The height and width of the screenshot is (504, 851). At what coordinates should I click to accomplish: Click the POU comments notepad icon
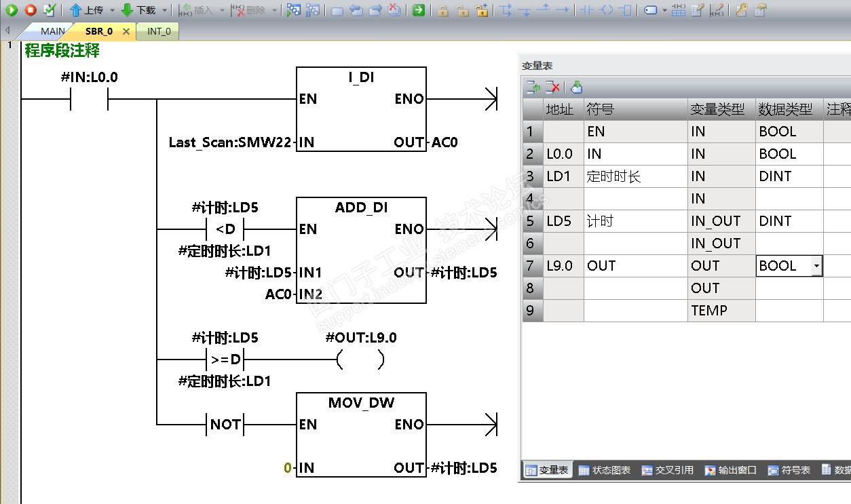tap(697, 10)
